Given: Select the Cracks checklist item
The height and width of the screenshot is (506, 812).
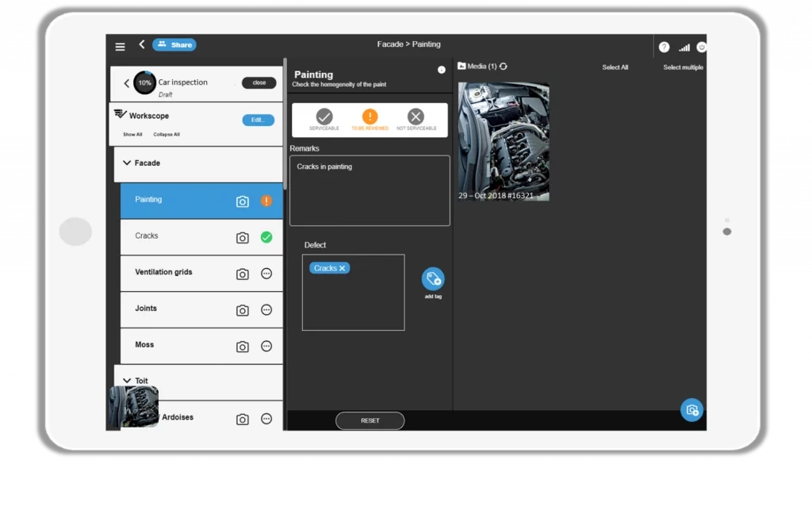Looking at the screenshot, I should tap(201, 236).
